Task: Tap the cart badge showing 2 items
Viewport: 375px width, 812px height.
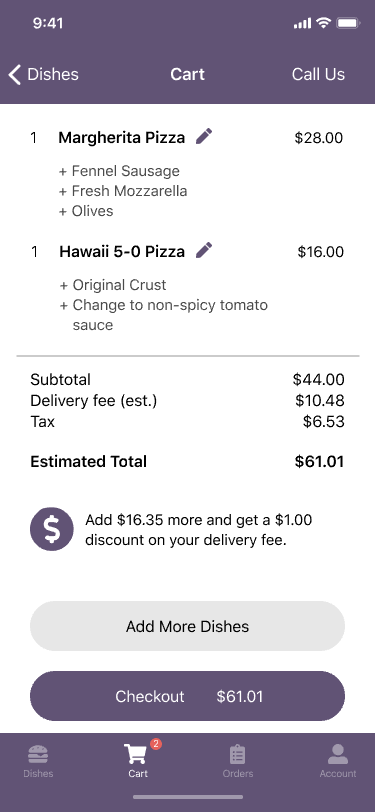Action: [156, 744]
